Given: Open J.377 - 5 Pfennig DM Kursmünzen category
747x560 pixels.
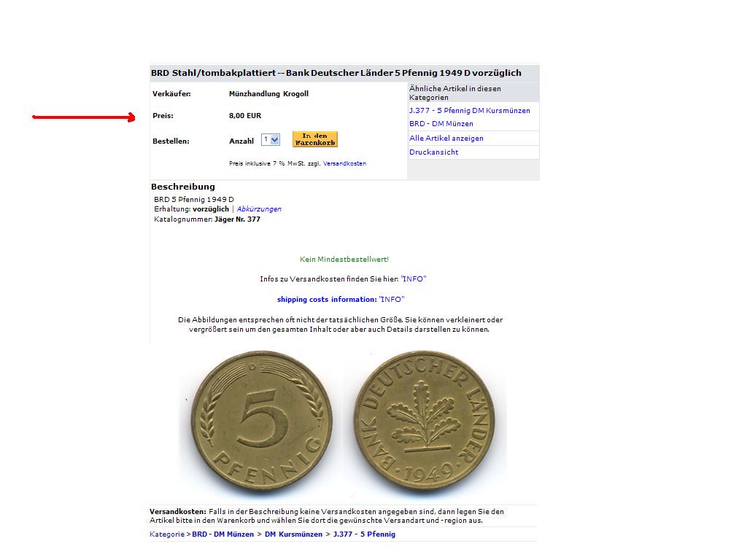Looking at the screenshot, I should pos(469,111).
